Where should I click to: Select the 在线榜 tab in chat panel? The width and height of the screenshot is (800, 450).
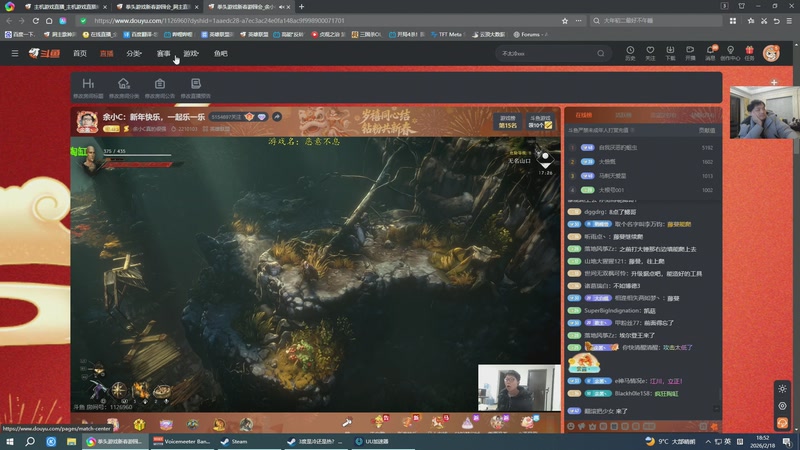click(584, 115)
